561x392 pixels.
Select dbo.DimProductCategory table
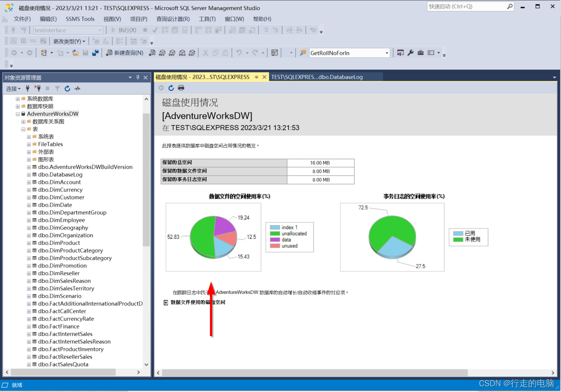coord(71,251)
